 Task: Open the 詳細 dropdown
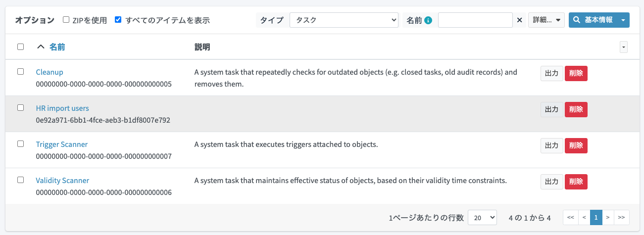coord(546,20)
